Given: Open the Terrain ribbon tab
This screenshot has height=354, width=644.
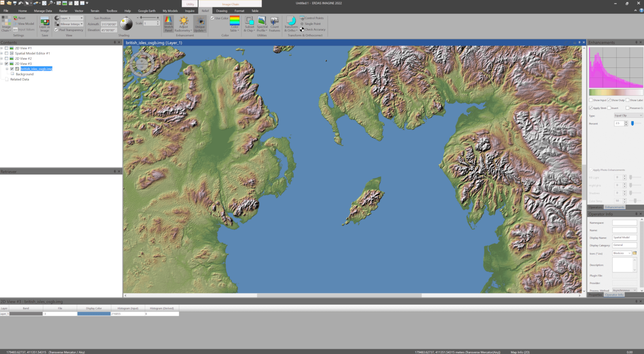Looking at the screenshot, I should (95, 11).
